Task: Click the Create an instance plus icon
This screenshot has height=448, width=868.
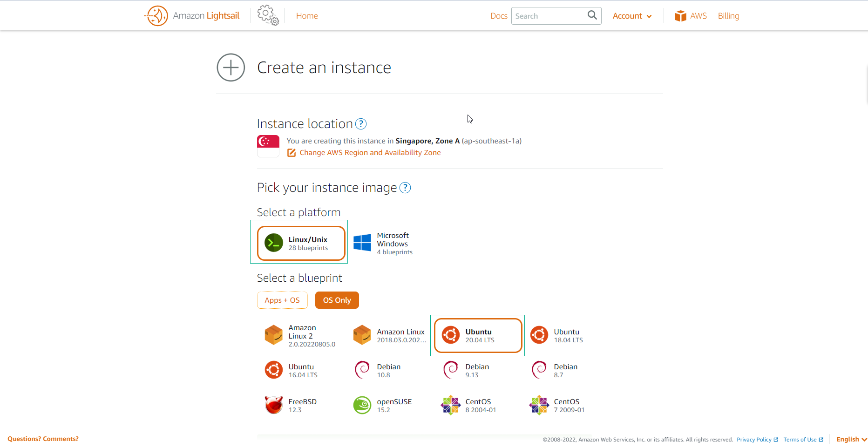Action: pyautogui.click(x=231, y=68)
